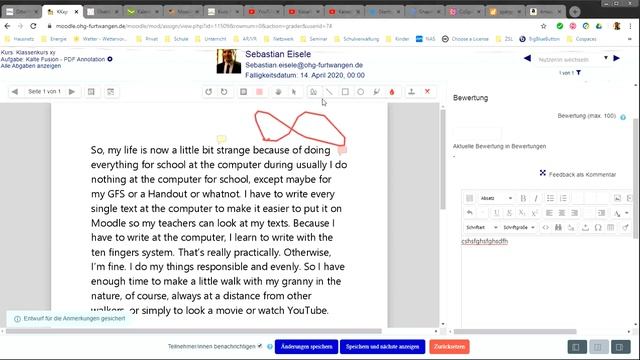Image resolution: width=640 pixels, height=360 pixels.
Task: Toggle collapse comments icon in annotation toolbar
Action: coord(111,92)
